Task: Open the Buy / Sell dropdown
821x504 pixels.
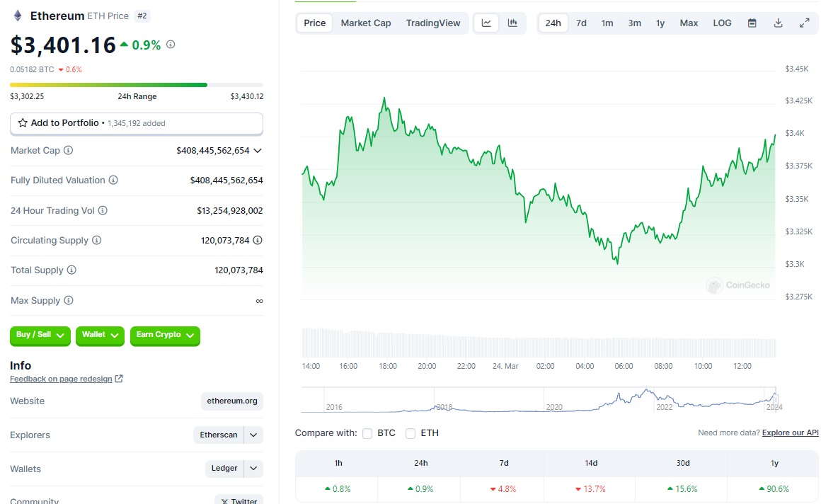Action: point(40,336)
